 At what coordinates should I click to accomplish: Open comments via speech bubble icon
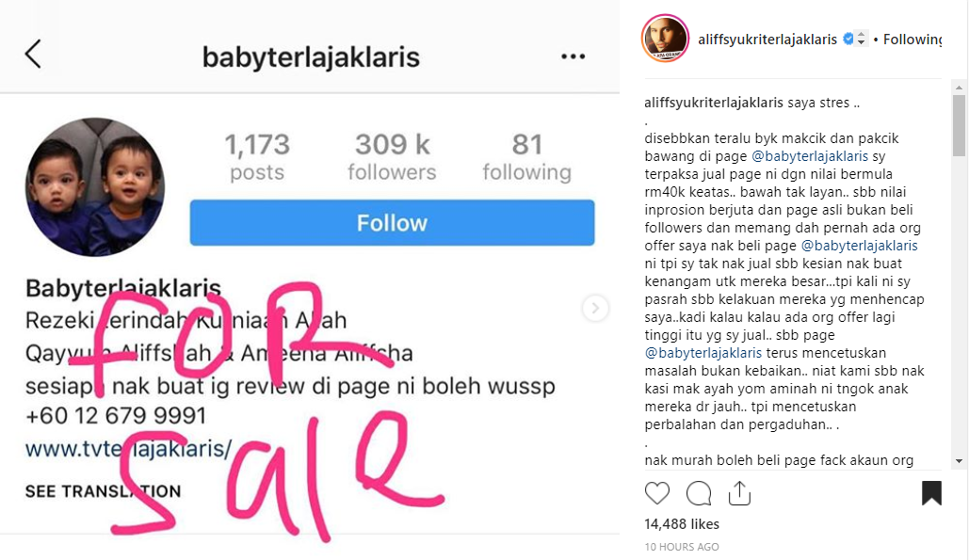coord(699,493)
